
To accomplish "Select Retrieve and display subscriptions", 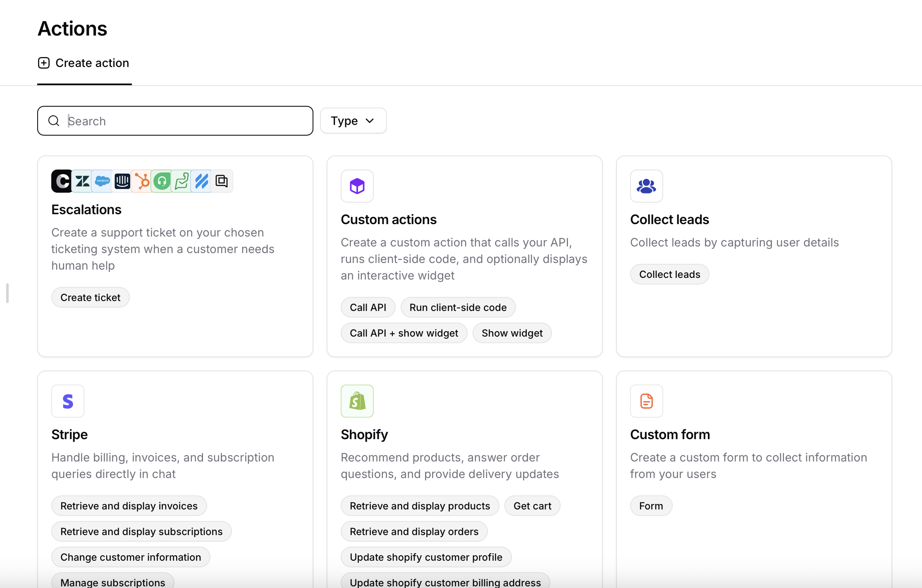I will 141,531.
